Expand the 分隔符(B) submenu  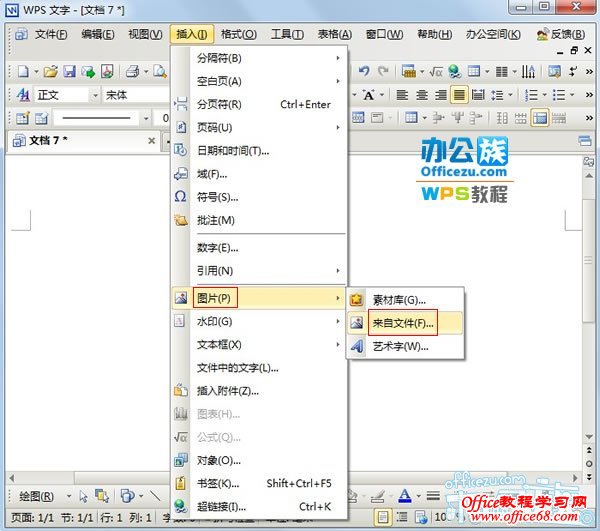(x=259, y=58)
